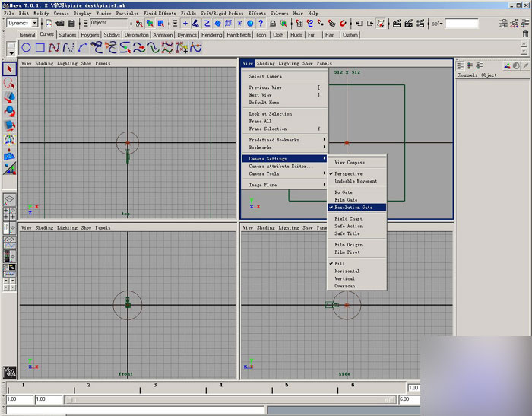Pick the Lasso selection tool

[9, 84]
